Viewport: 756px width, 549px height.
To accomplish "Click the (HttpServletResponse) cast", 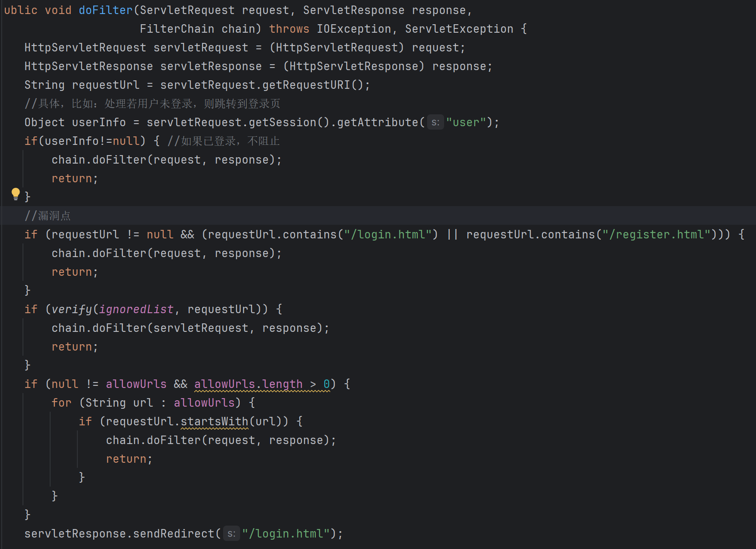I will click(354, 66).
